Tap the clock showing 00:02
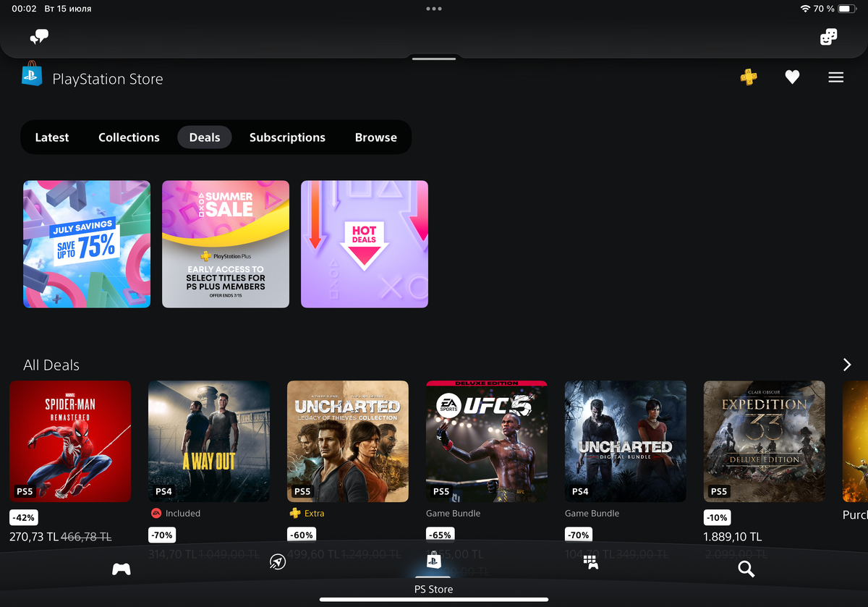868x607 pixels. coord(25,9)
